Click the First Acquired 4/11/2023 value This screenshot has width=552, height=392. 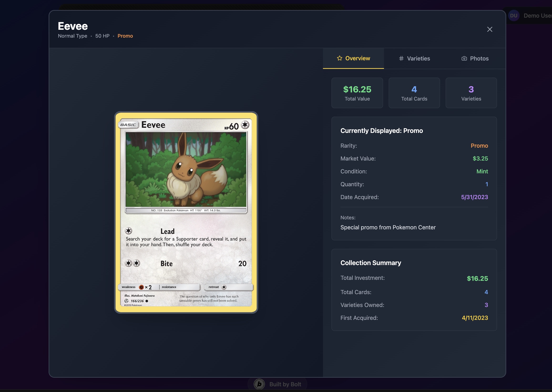(x=475, y=318)
